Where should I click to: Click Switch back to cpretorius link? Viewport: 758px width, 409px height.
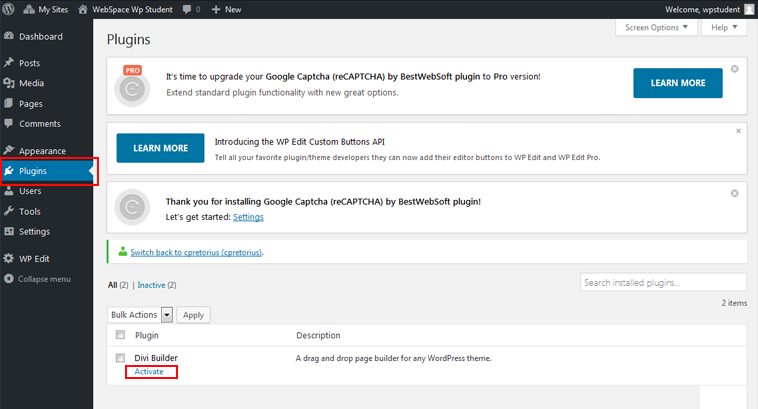click(x=196, y=252)
